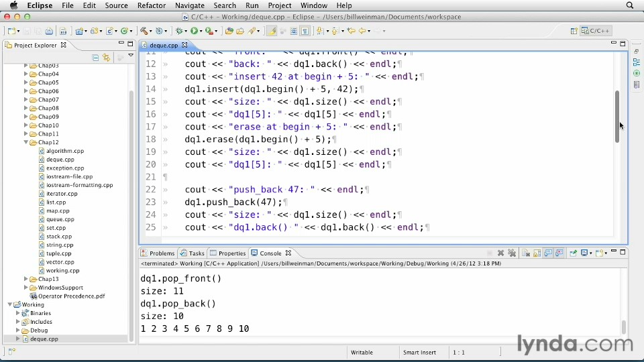The height and width of the screenshot is (362, 644).
Task: Toggle Show Console on standard error change
Action: [x=559, y=253]
